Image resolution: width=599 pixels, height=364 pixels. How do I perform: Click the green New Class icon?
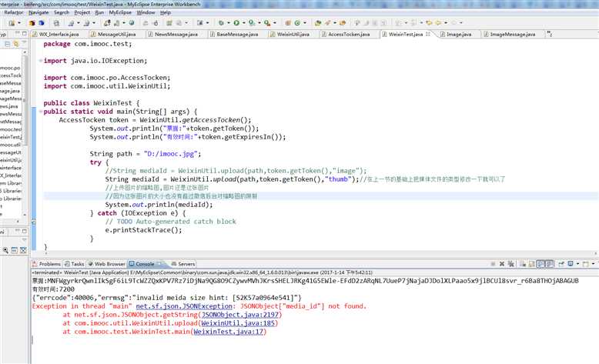pyautogui.click(x=297, y=23)
